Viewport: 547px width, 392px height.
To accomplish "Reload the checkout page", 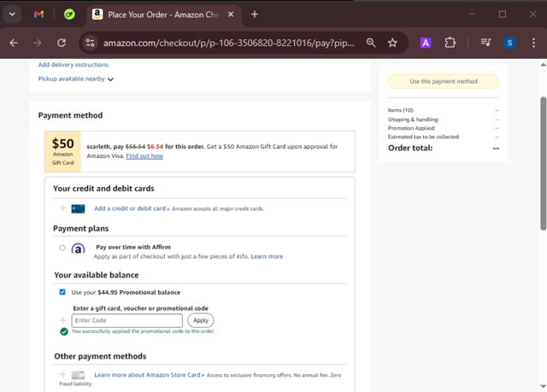I will point(62,43).
